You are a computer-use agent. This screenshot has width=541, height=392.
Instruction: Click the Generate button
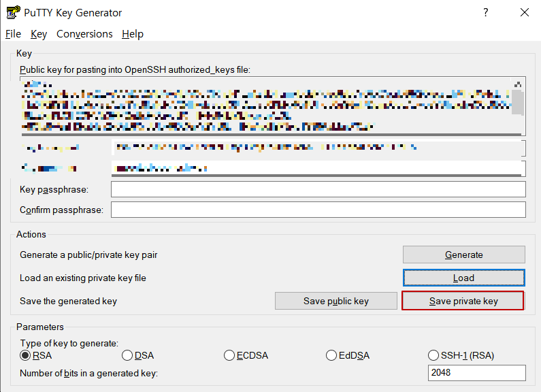[463, 255]
